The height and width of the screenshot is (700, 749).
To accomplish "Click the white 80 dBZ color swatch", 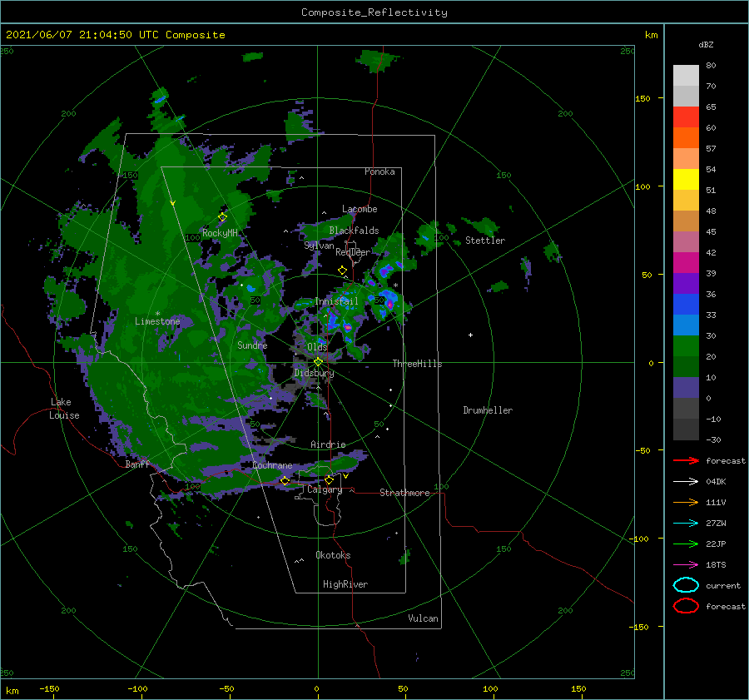I will 686,75.
